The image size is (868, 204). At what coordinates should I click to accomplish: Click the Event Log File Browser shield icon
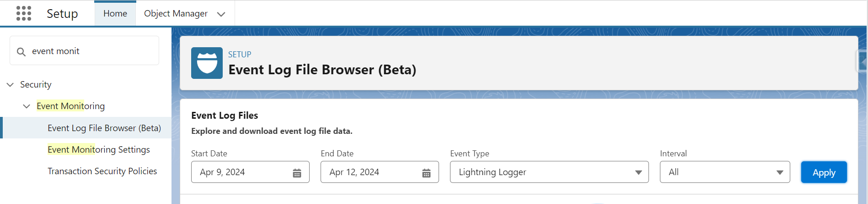coord(207,63)
